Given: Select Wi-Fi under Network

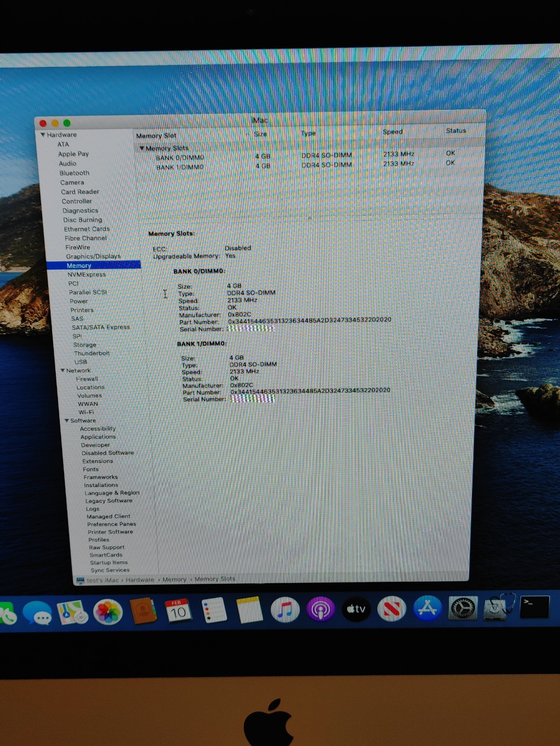Looking at the screenshot, I should coord(86,412).
